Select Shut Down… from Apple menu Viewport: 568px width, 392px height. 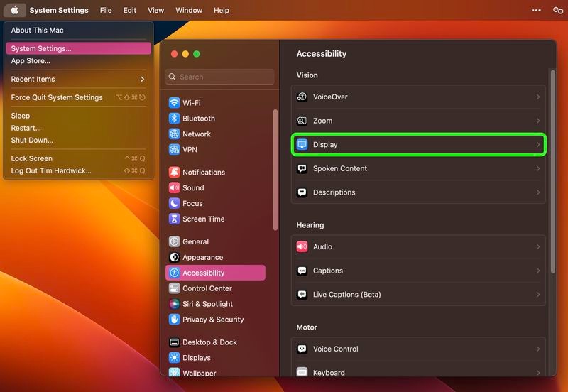pos(79,140)
